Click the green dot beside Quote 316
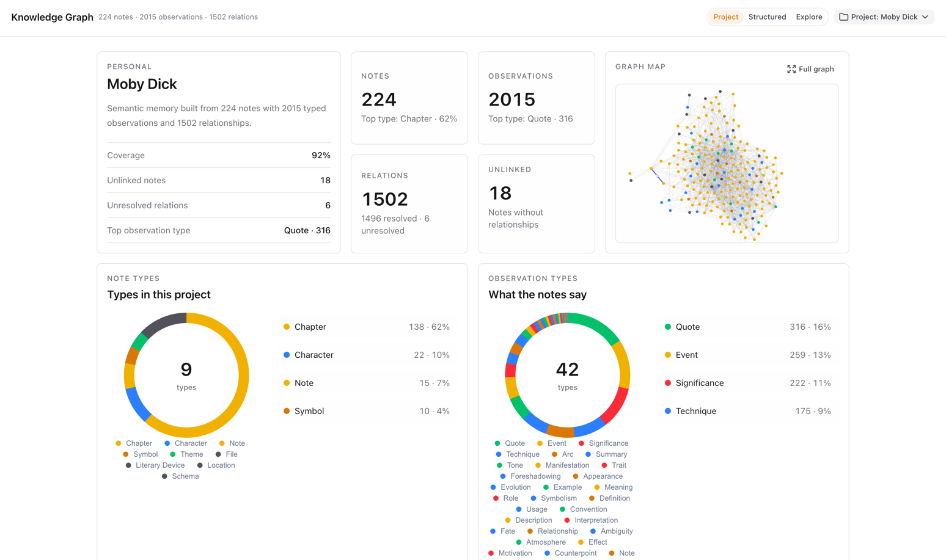The width and height of the screenshot is (946, 560). [668, 327]
